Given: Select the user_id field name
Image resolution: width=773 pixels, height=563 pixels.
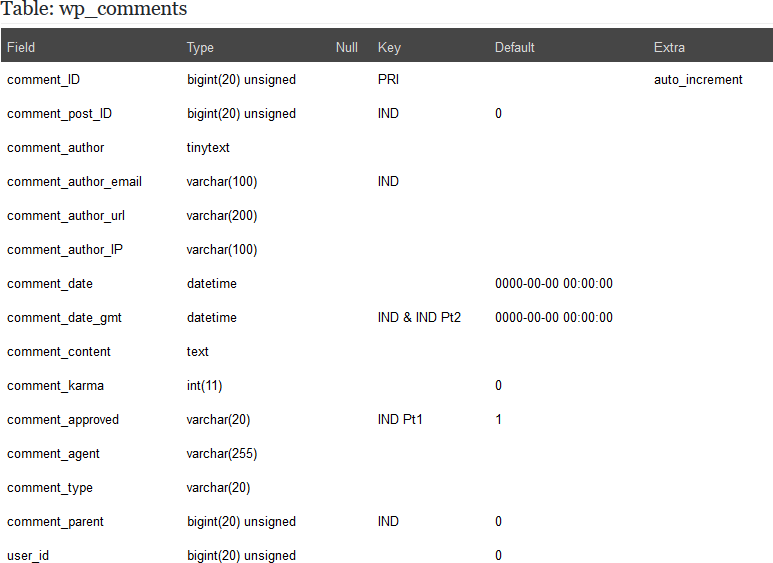Looking at the screenshot, I should (x=27, y=556).
